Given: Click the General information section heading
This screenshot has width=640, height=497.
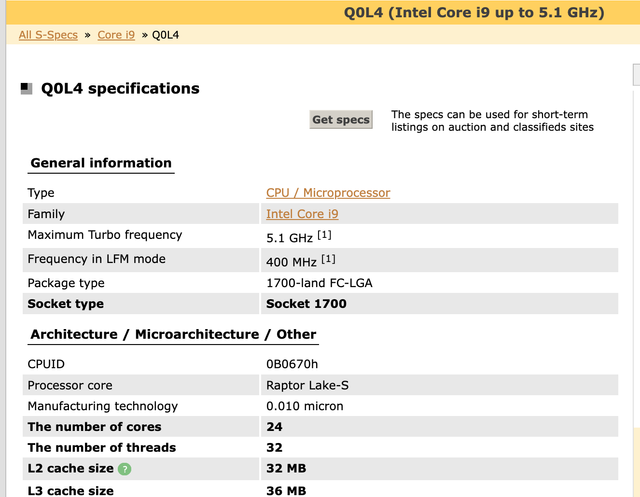Looking at the screenshot, I should [101, 163].
